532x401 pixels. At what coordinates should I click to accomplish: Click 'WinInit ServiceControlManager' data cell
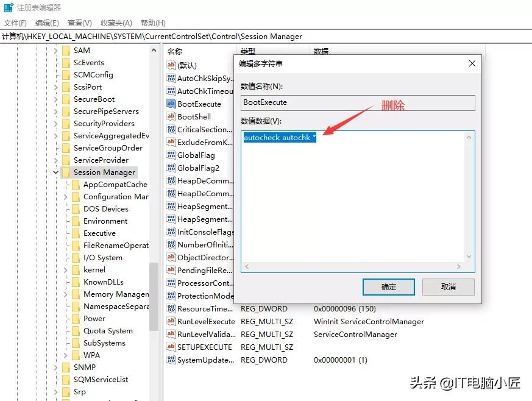369,321
